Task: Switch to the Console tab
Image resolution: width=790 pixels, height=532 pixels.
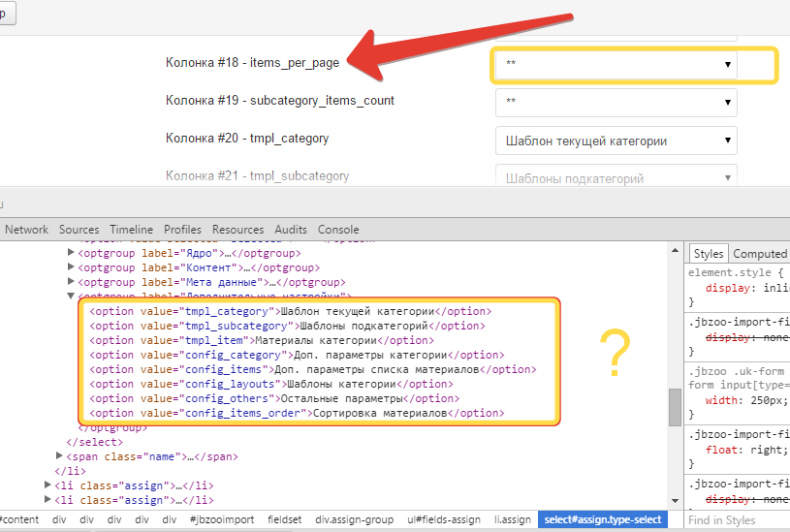Action: tap(338, 230)
